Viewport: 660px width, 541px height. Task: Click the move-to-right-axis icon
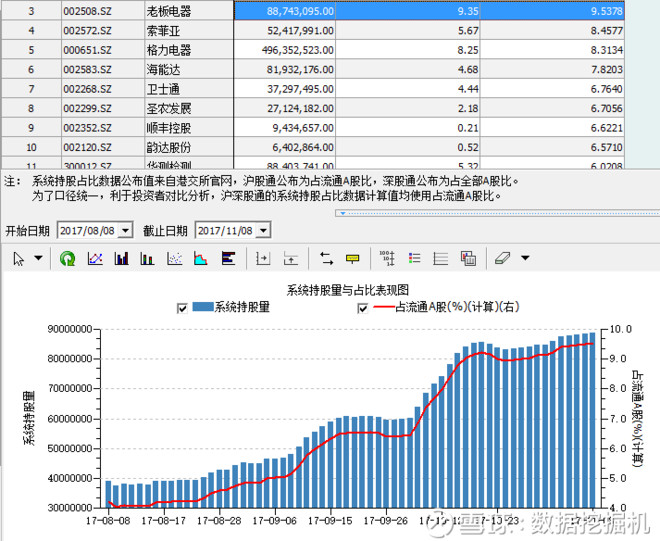[x=263, y=258]
